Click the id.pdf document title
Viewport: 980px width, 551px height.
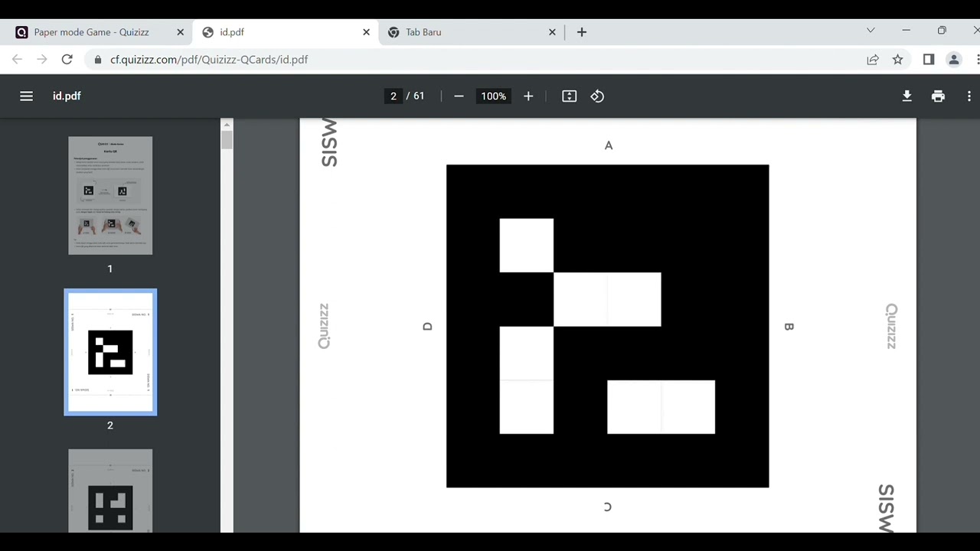[x=67, y=96]
